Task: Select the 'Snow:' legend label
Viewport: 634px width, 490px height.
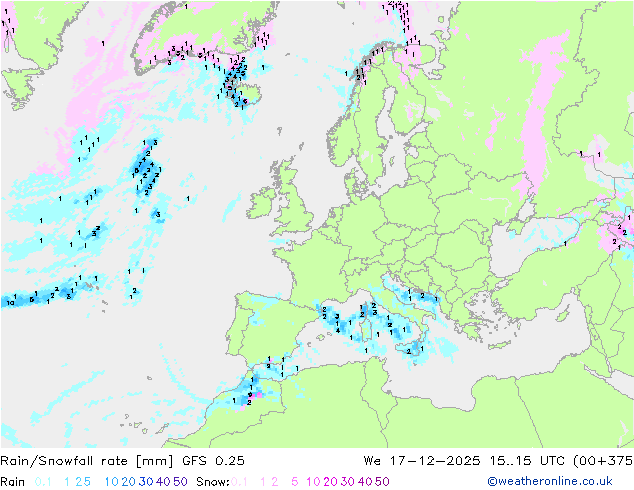Action: pyautogui.click(x=213, y=482)
